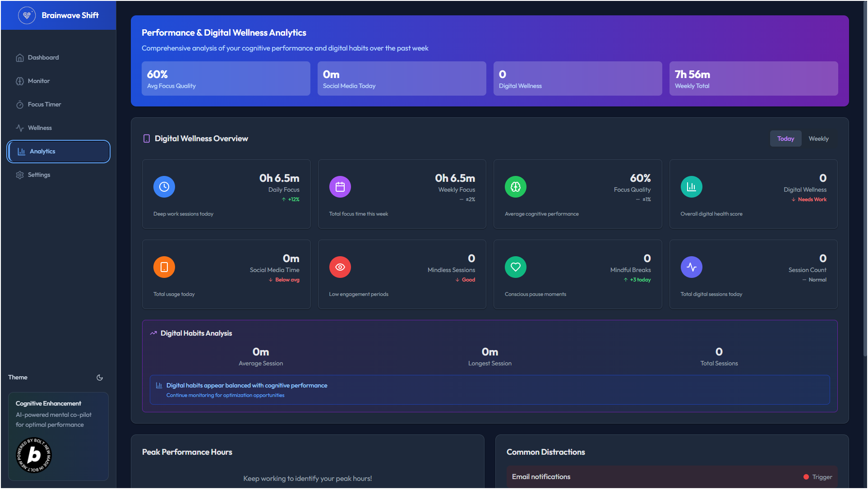Click the orange phone Social Media Time icon

[164, 267]
